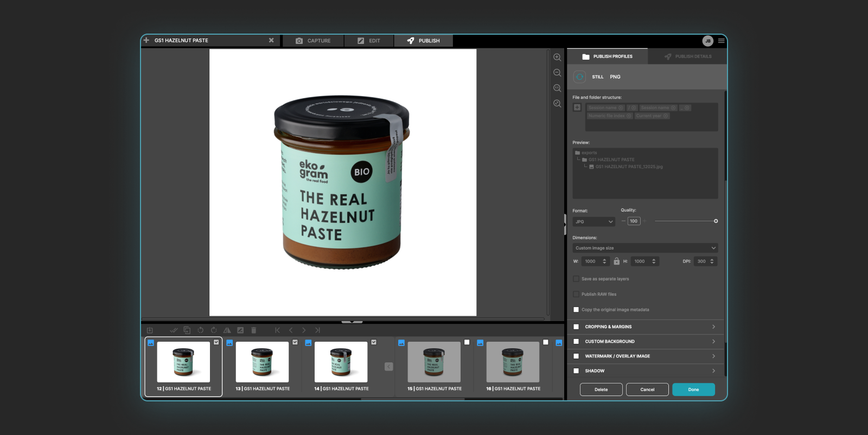Expand the Cropping & Margins section

[713, 327]
